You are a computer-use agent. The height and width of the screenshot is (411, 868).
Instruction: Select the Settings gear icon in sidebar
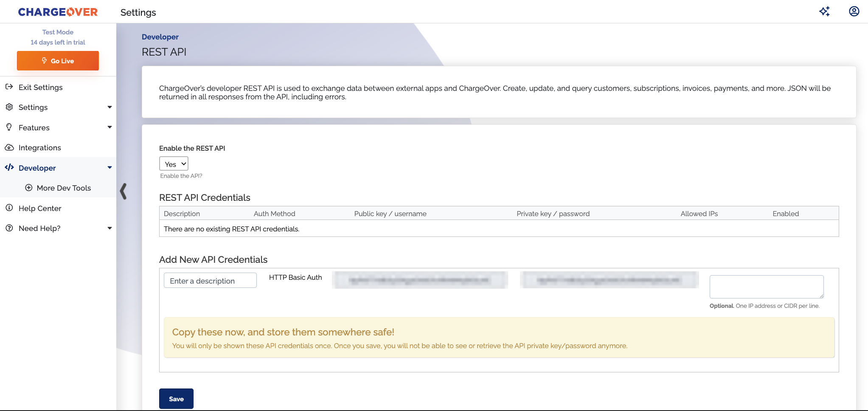tap(9, 107)
